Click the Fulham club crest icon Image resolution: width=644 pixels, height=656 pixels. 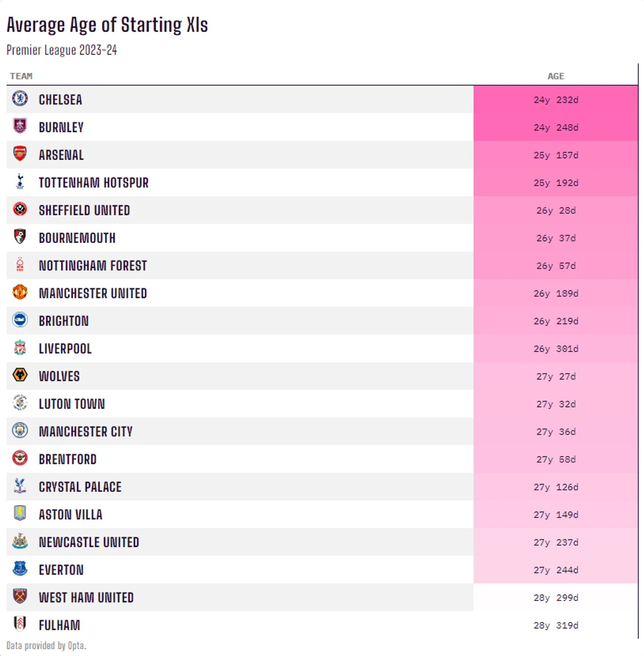[x=20, y=624]
